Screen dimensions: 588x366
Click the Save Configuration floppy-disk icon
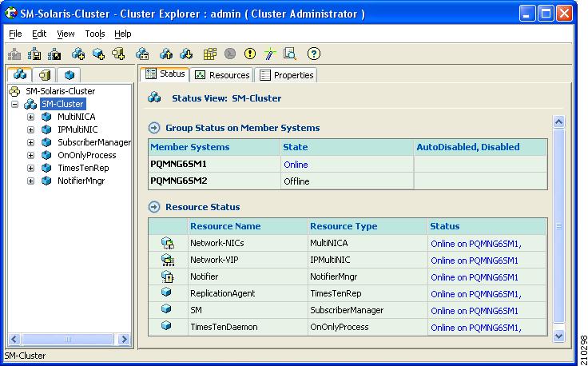point(35,54)
